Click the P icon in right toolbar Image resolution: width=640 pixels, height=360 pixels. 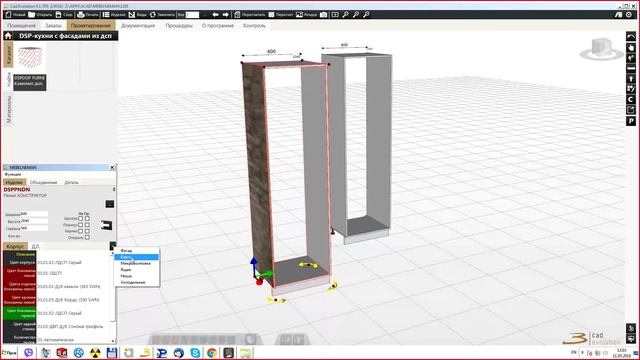coord(631,121)
